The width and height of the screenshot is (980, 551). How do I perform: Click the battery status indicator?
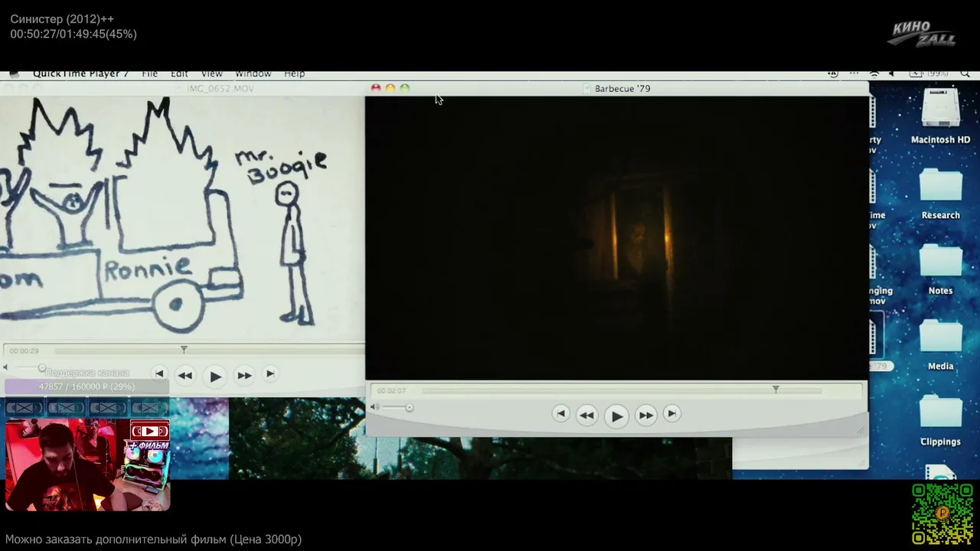[x=928, y=74]
